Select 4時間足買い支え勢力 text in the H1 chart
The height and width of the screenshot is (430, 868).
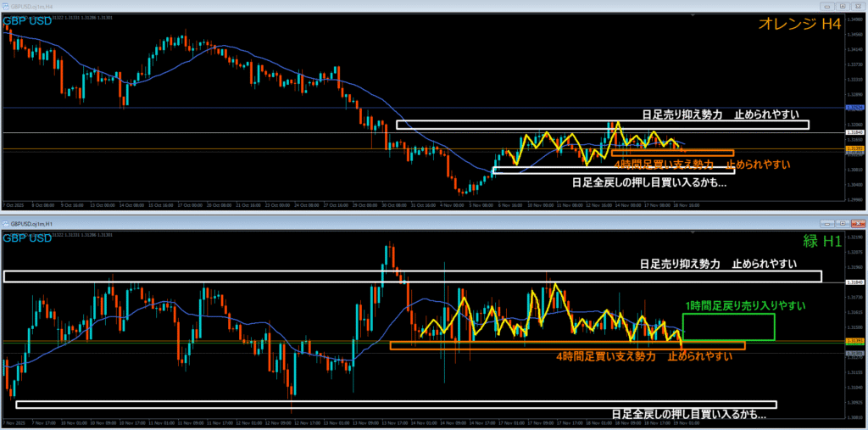(x=605, y=356)
